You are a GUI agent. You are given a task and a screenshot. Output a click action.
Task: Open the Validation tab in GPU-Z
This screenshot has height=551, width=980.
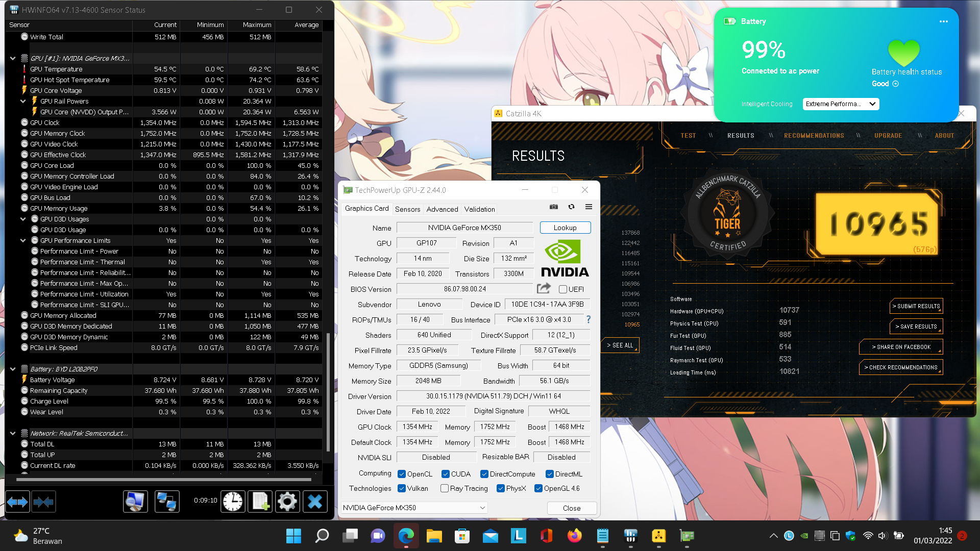pyautogui.click(x=479, y=209)
